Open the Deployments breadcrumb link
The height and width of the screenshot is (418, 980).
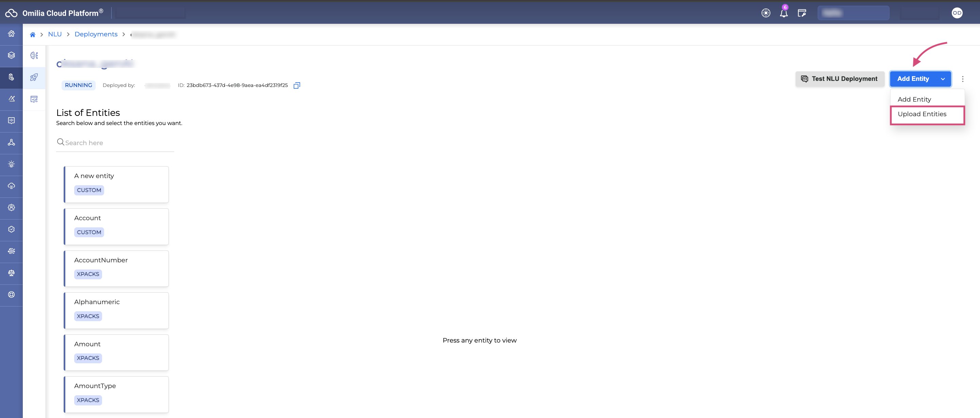(x=96, y=34)
